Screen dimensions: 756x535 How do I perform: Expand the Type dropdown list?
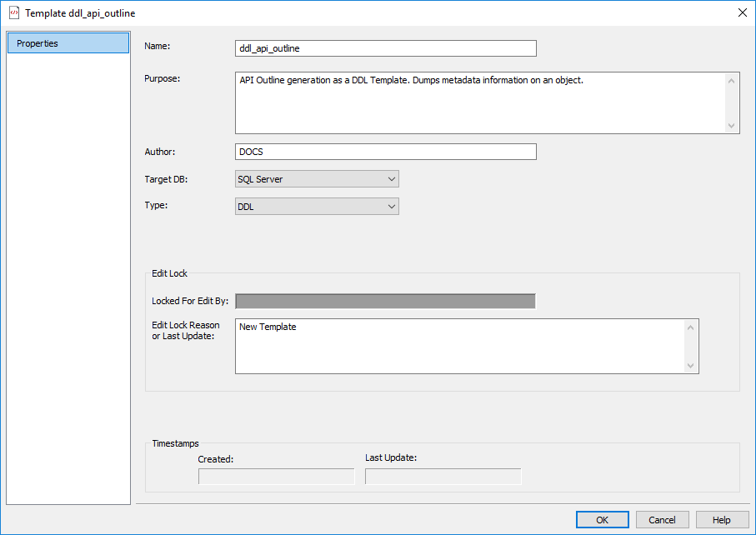tap(318, 207)
